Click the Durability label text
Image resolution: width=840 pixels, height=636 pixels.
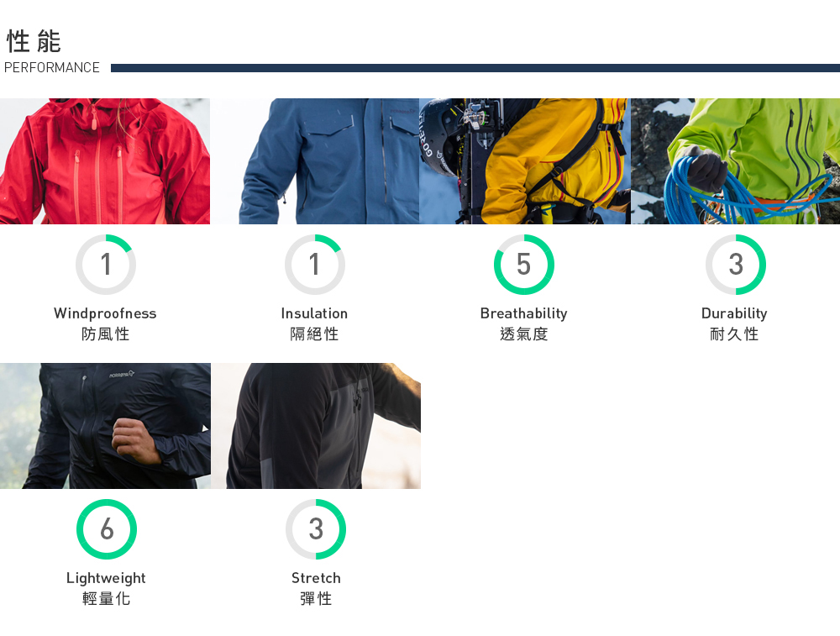pos(734,313)
